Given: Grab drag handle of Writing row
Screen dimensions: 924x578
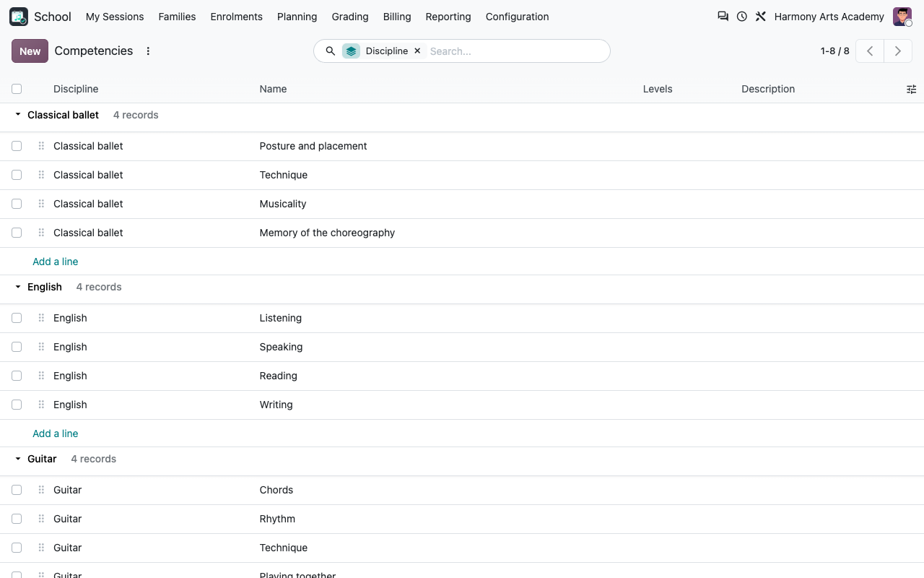Looking at the screenshot, I should [x=41, y=405].
